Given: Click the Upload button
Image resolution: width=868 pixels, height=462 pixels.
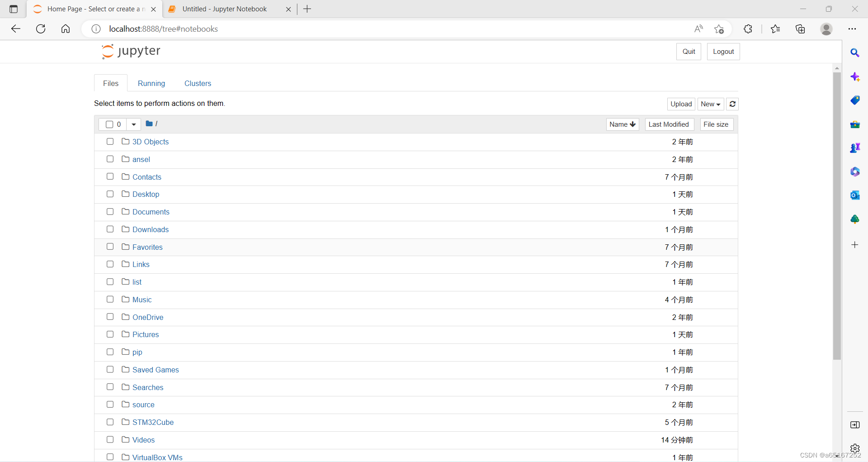Looking at the screenshot, I should [681, 104].
